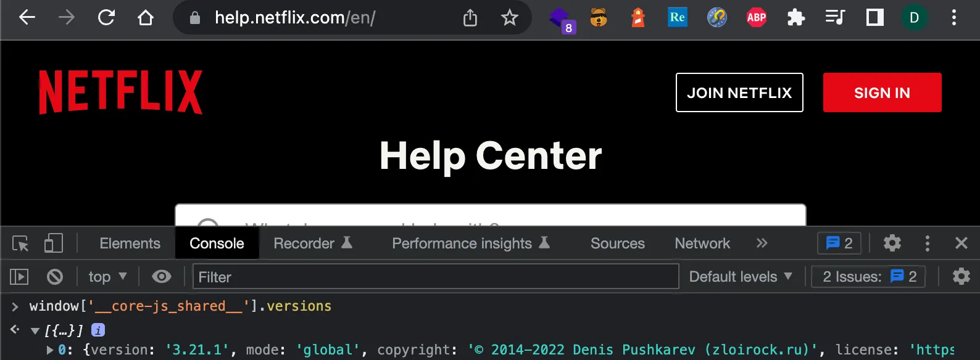The image size is (980, 360).
Task: Click the '3.21.1' version value
Action: coord(196,350)
